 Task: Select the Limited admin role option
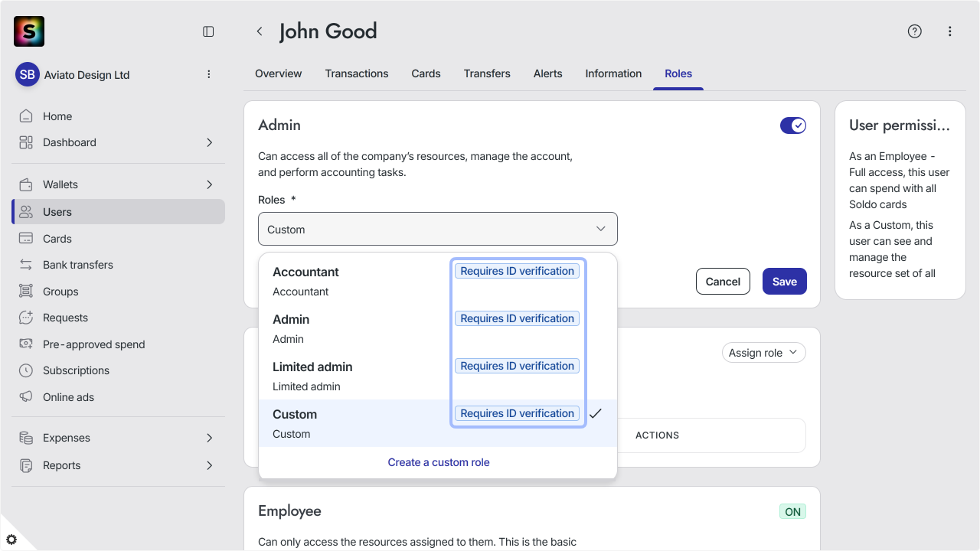coord(438,376)
